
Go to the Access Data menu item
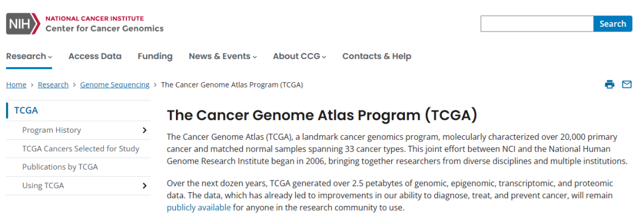tap(95, 56)
